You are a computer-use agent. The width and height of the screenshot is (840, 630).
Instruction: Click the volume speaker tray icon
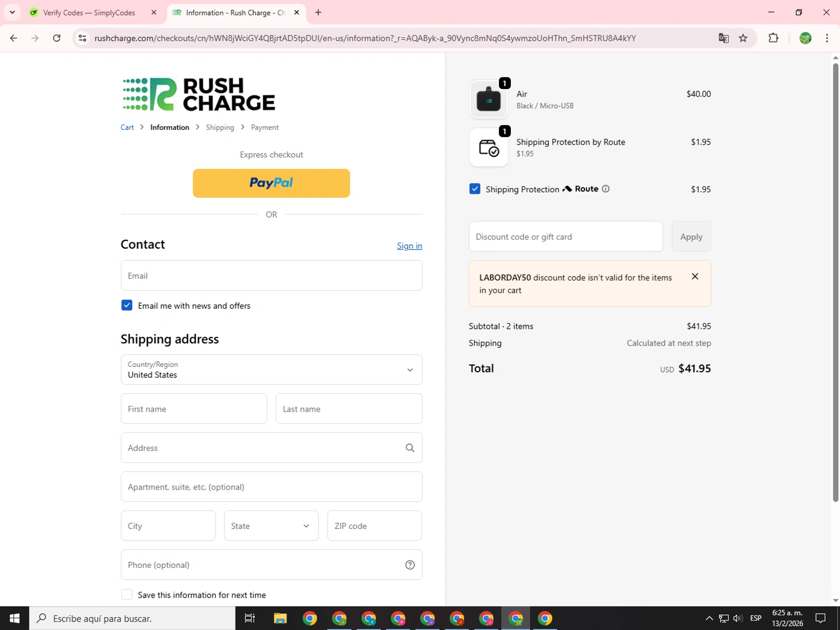738,618
